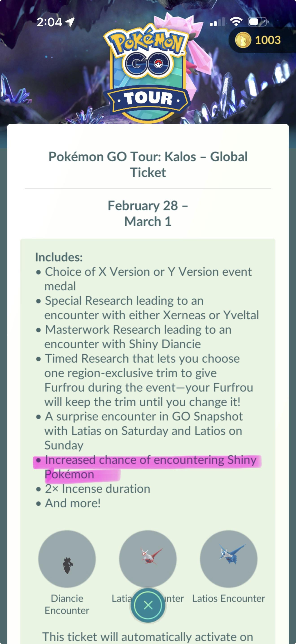Tap the Latios Encounter label
The height and width of the screenshot is (644, 296).
tap(229, 599)
